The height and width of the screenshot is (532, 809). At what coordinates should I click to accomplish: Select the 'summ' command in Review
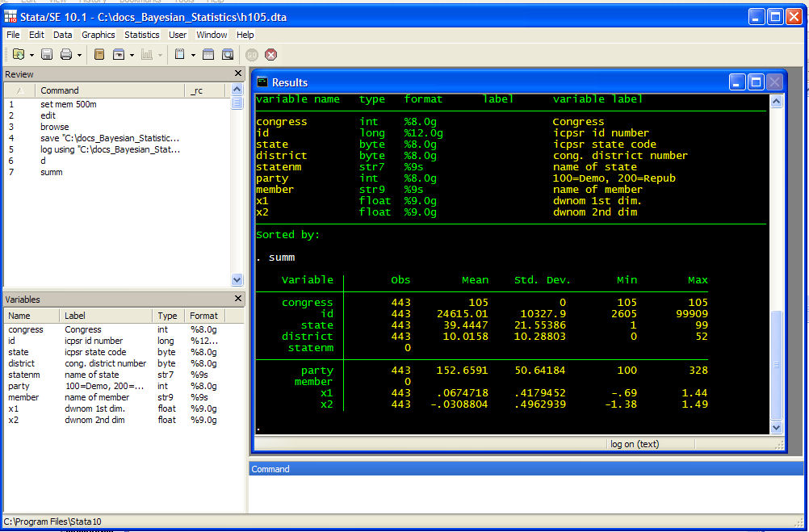click(51, 172)
